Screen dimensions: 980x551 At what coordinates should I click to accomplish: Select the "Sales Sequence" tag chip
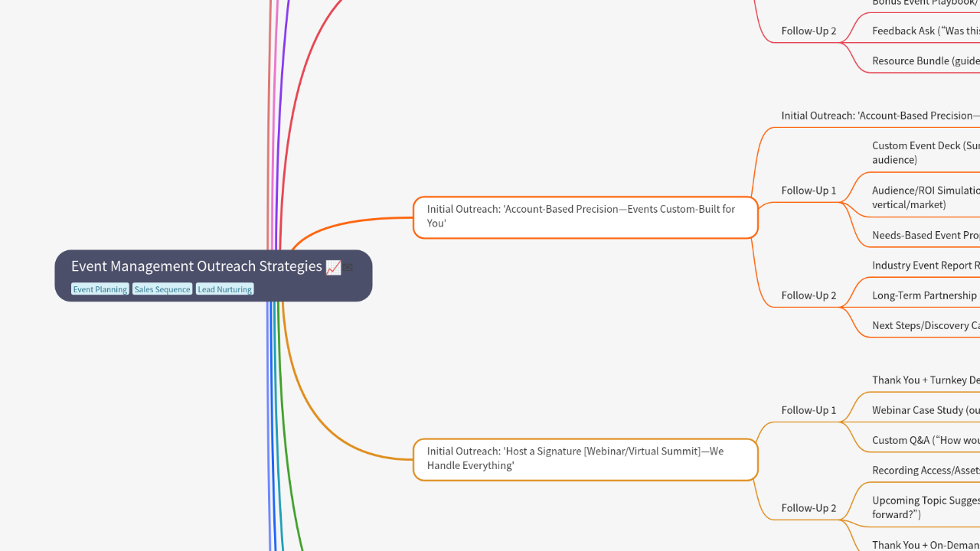162,289
